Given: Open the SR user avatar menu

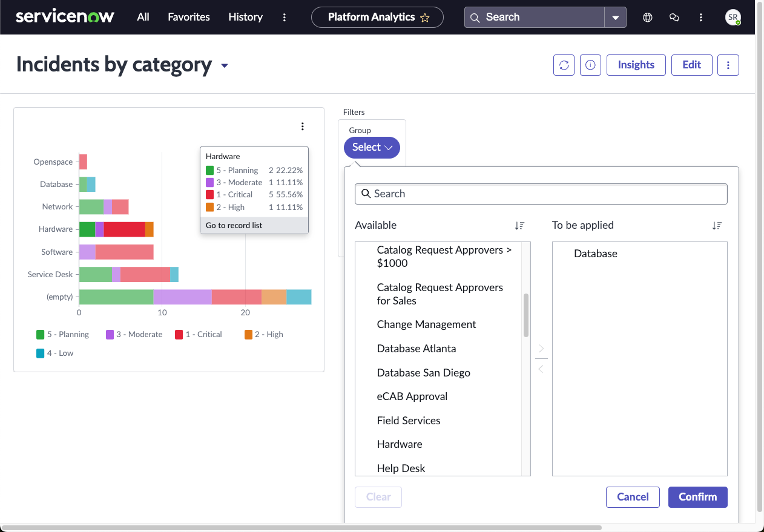Looking at the screenshot, I should coord(733,18).
